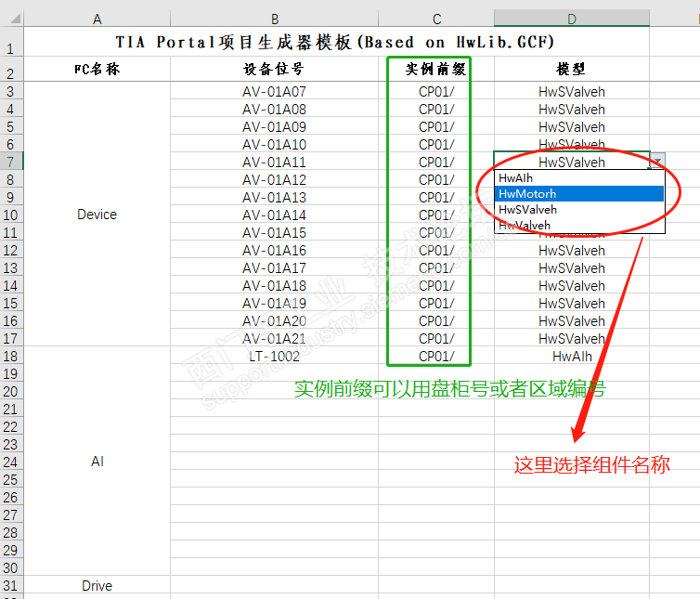Click CP01/ cell in row 12
700x599 pixels.
pyautogui.click(x=436, y=250)
